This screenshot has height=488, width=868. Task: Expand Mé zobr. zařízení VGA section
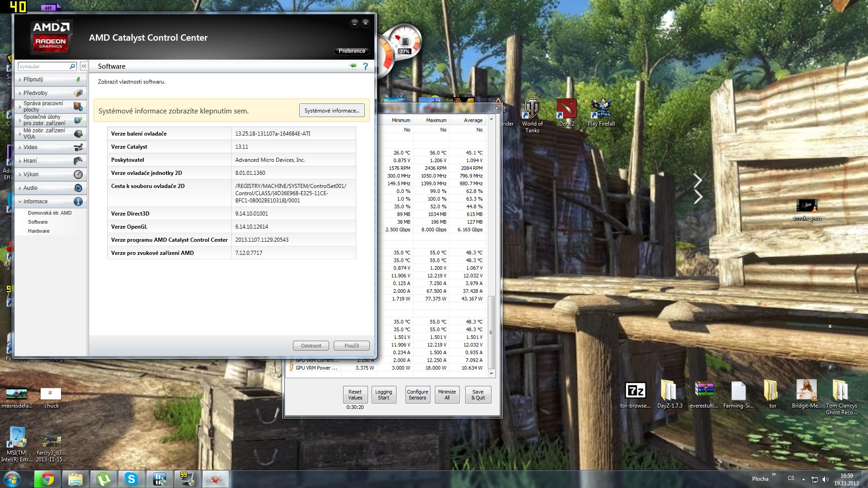click(51, 134)
